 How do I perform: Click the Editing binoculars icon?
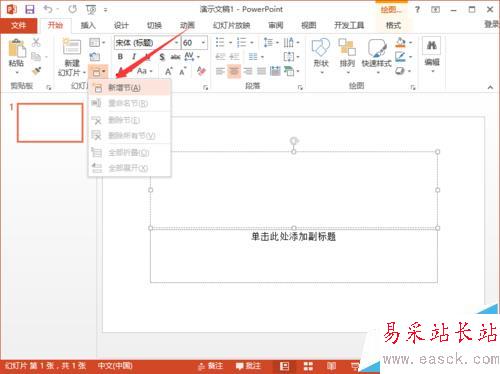pos(432,45)
